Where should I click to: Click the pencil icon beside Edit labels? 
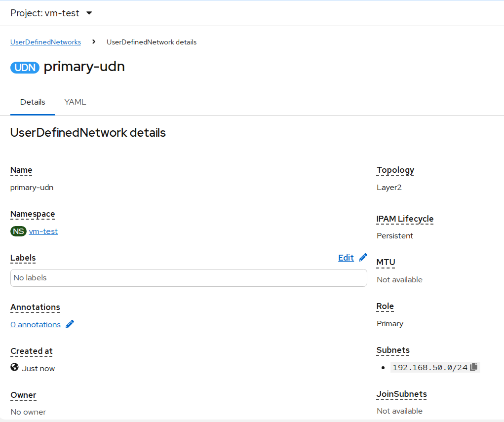point(363,258)
